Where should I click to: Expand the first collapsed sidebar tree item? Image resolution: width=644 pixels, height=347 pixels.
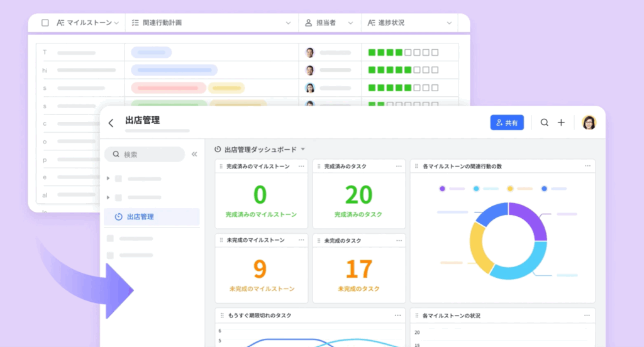coord(108,179)
